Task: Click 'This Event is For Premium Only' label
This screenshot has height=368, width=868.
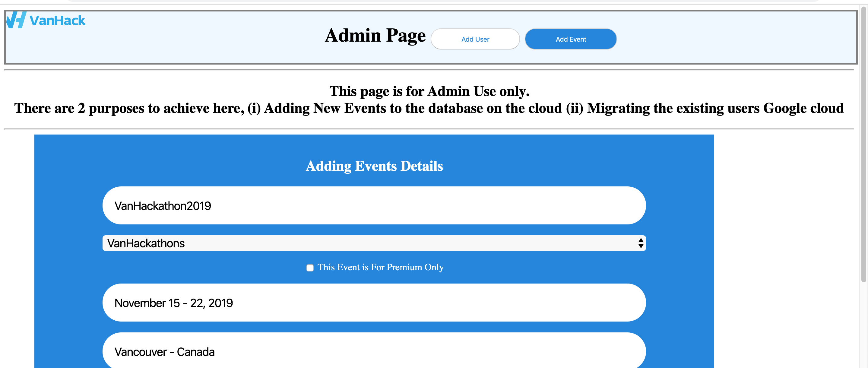Action: click(x=380, y=267)
